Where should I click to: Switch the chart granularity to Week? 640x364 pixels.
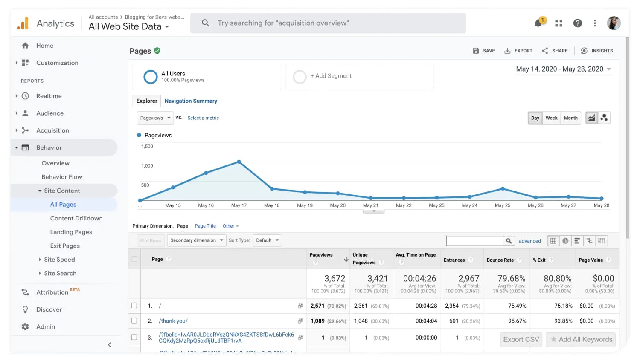[551, 118]
